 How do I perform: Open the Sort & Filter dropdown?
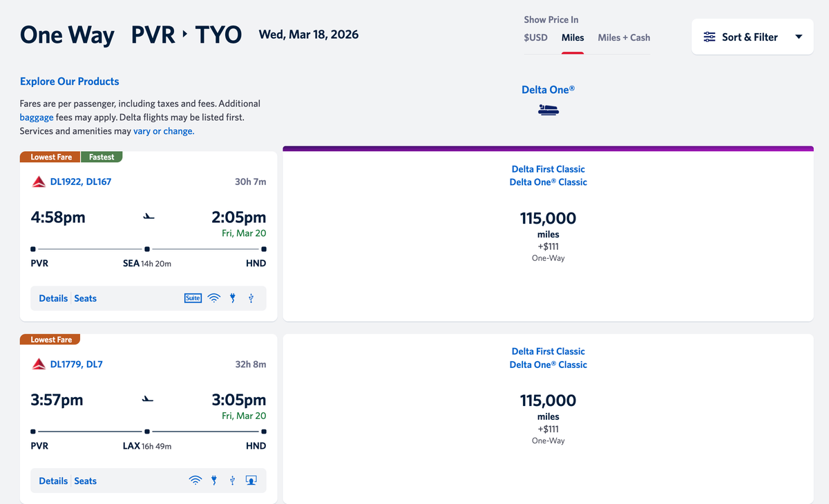(x=799, y=37)
